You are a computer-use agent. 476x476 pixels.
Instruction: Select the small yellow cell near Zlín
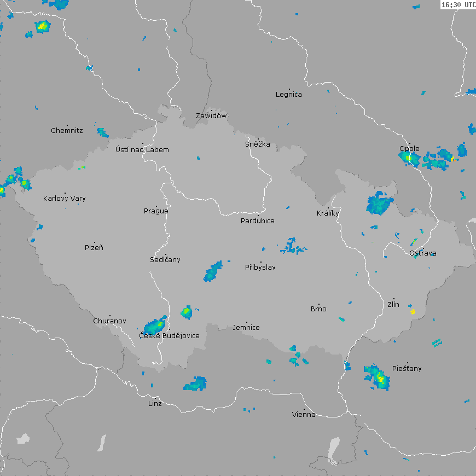(413, 312)
